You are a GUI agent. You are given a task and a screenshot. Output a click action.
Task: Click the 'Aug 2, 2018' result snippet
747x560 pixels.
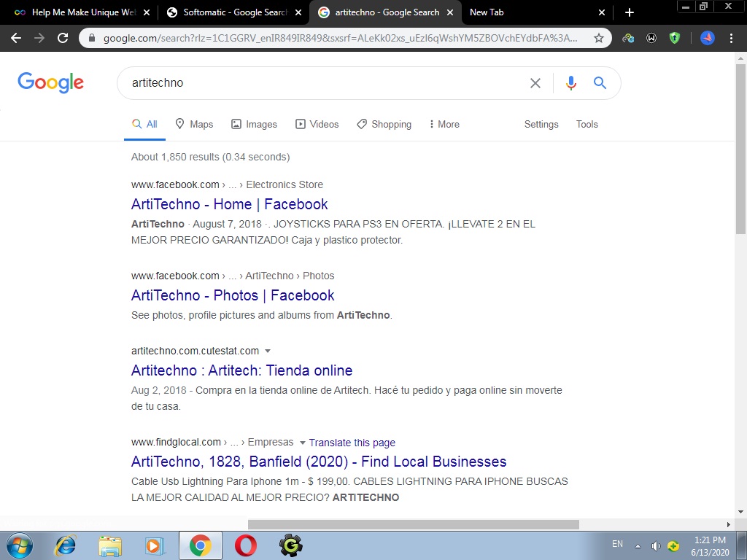[x=347, y=398]
